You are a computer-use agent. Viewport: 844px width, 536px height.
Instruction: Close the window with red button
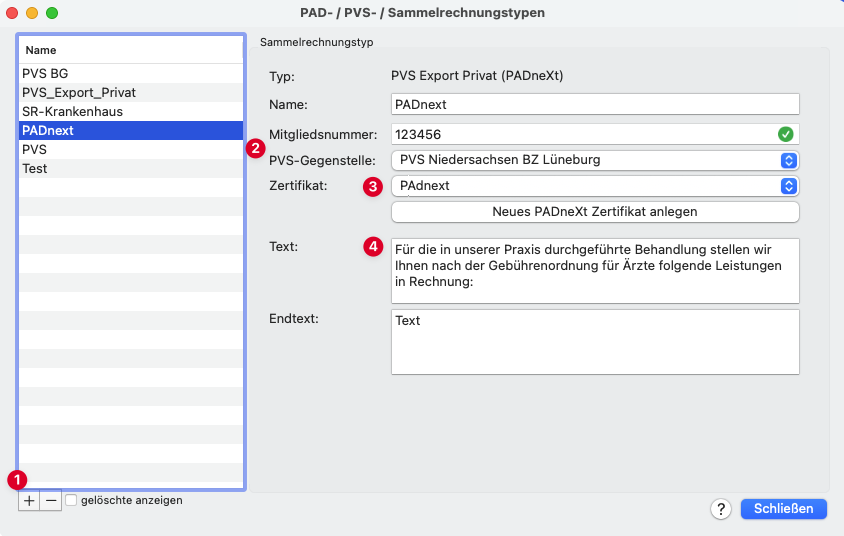point(12,13)
